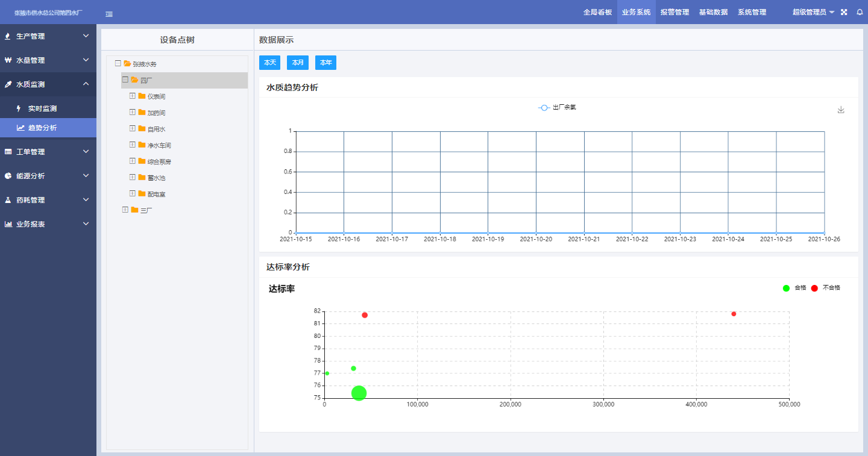Click the 本月 filter button
This screenshot has height=456, width=868.
[x=298, y=63]
